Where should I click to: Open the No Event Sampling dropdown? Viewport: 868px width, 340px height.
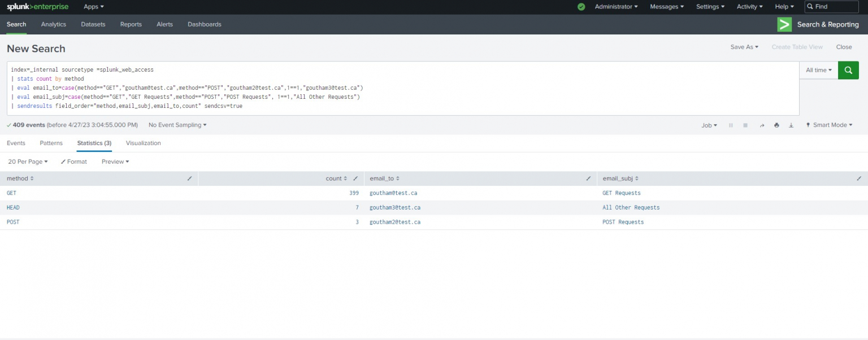[x=177, y=125]
